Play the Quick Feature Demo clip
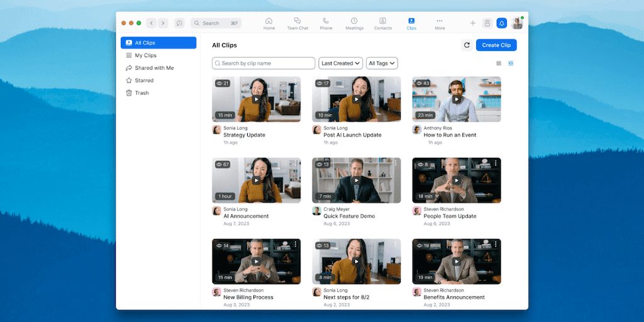644x322 pixels. [x=356, y=180]
